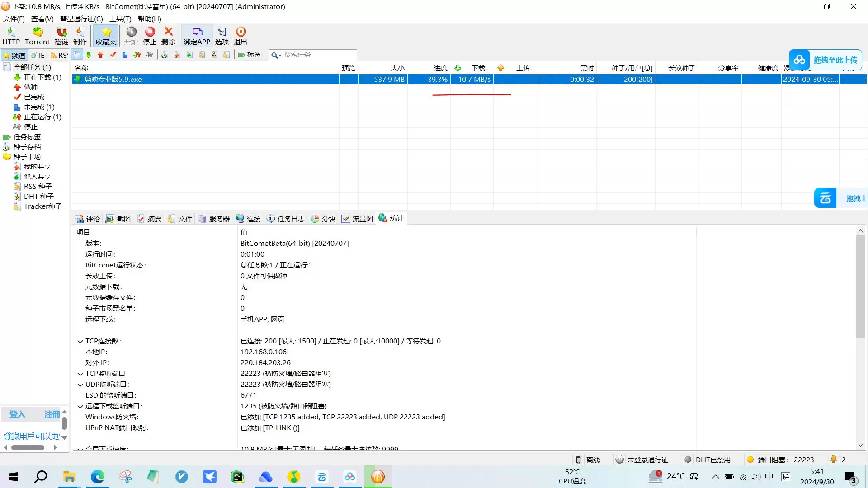Toggle the 收藏夹 favorites panel
This screenshot has height=488, width=868.
pyautogui.click(x=106, y=36)
